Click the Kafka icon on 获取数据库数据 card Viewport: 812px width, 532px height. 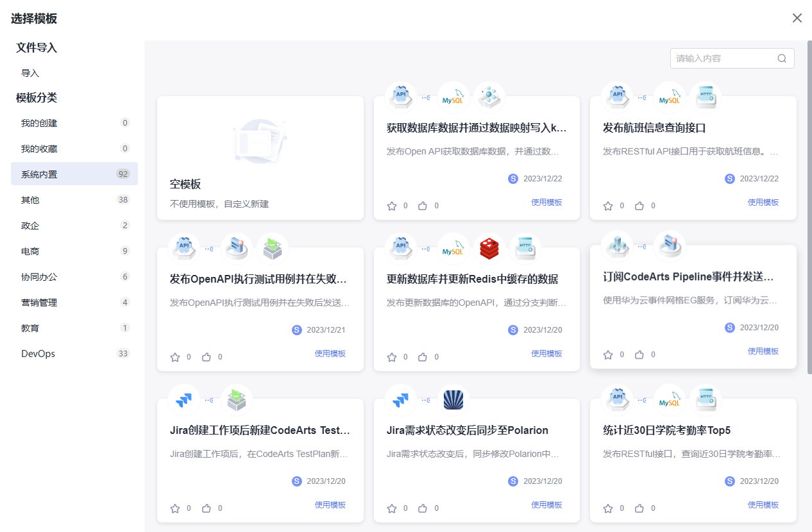(489, 97)
